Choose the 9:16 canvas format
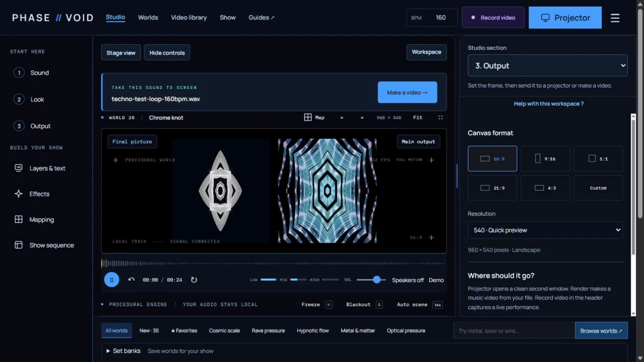Screen dimensions: 644x362 545,159
